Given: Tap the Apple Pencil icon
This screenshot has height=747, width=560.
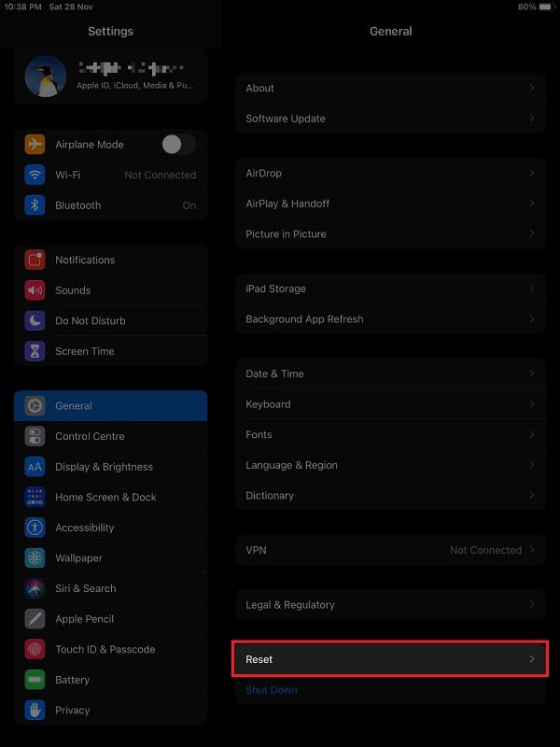Looking at the screenshot, I should point(35,619).
